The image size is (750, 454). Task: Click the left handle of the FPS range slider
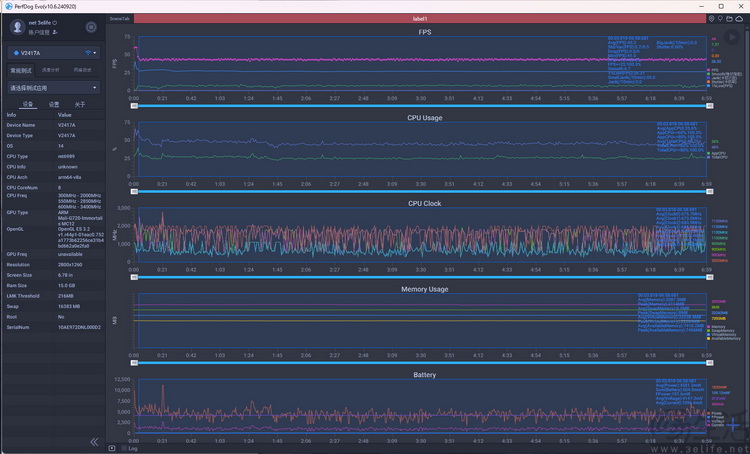(134, 106)
